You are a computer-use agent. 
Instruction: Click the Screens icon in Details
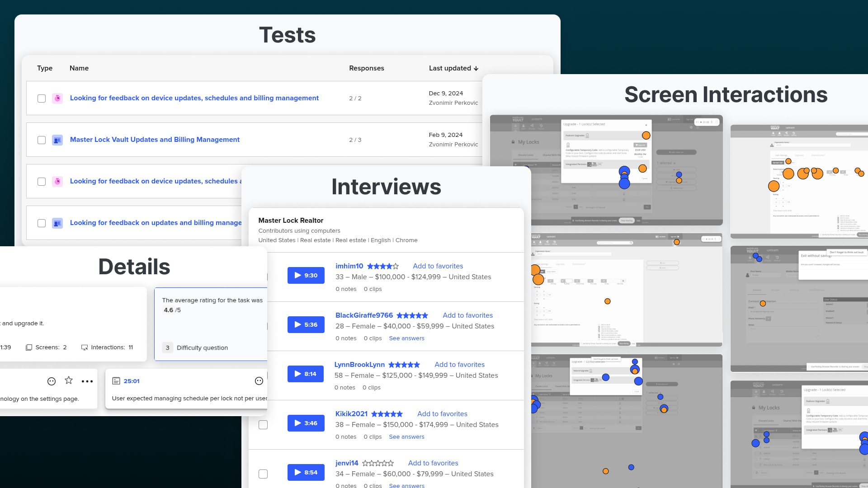coord(29,347)
